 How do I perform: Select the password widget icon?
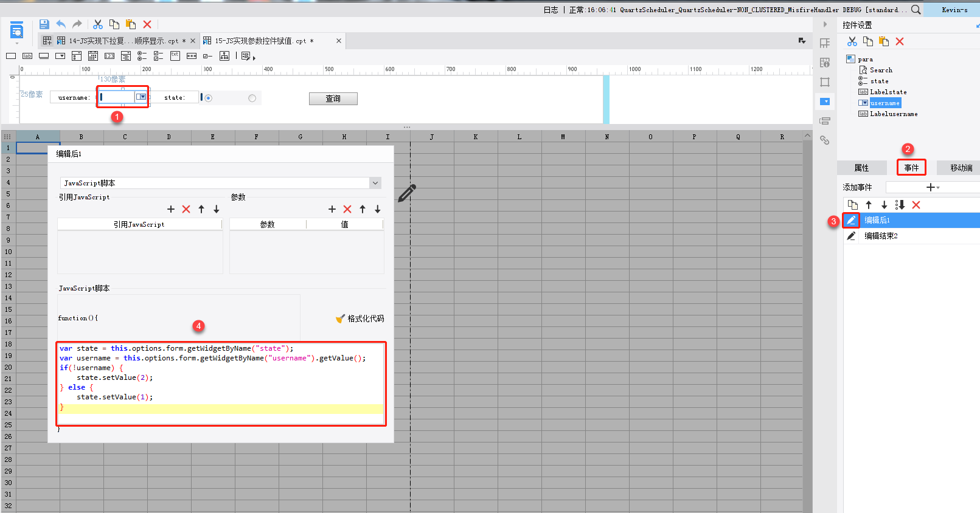tap(192, 56)
